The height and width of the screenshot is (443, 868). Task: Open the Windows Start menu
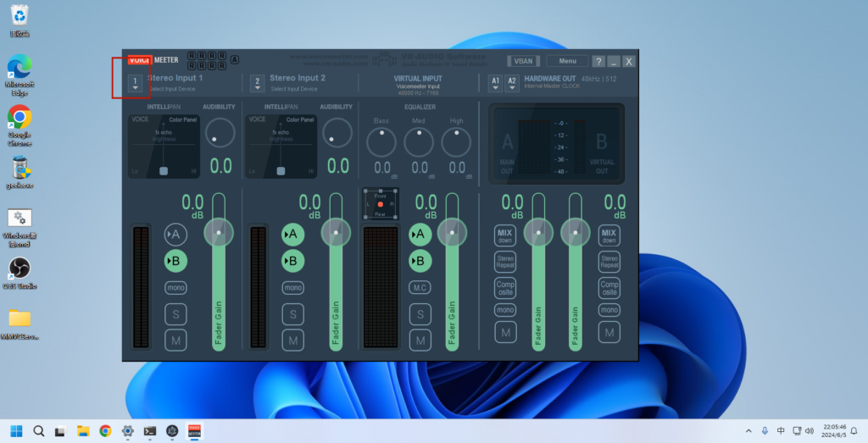pyautogui.click(x=17, y=431)
